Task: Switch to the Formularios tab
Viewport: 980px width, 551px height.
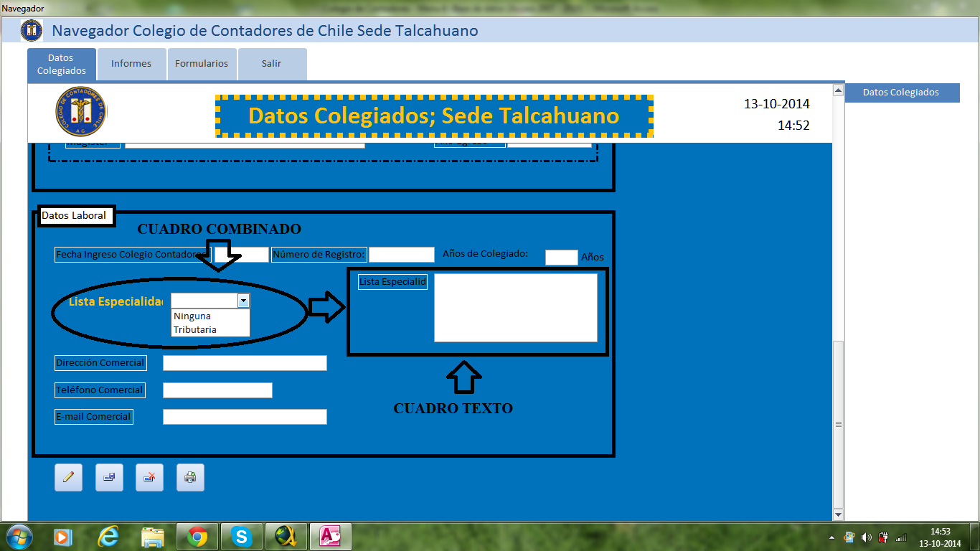Action: tap(202, 64)
